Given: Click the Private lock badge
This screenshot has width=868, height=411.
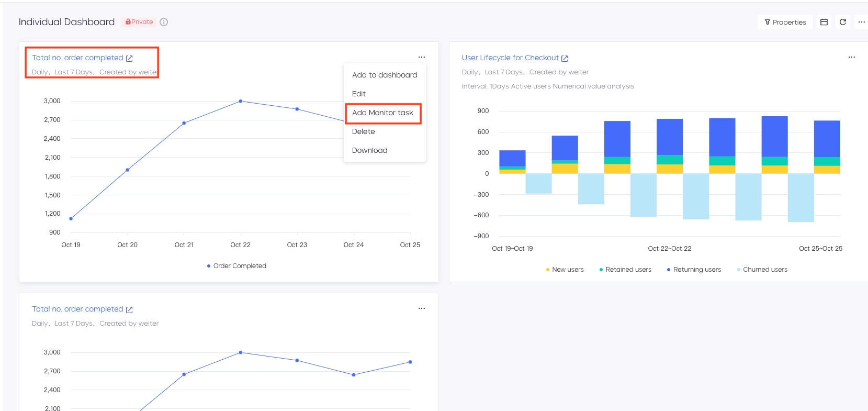Looking at the screenshot, I should click(x=139, y=22).
